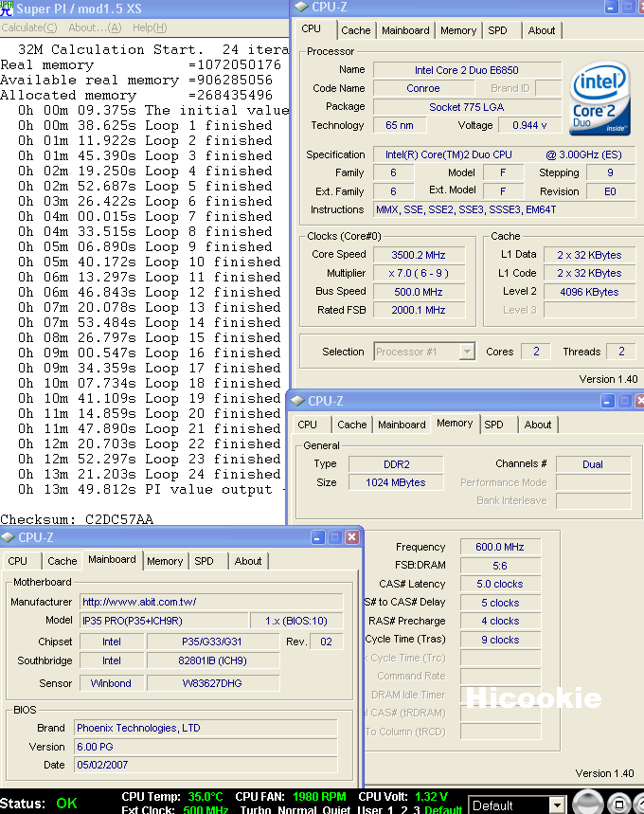Click the Southbridge value 82801IB (ICH9)
This screenshot has width=644, height=814.
pyautogui.click(x=213, y=660)
